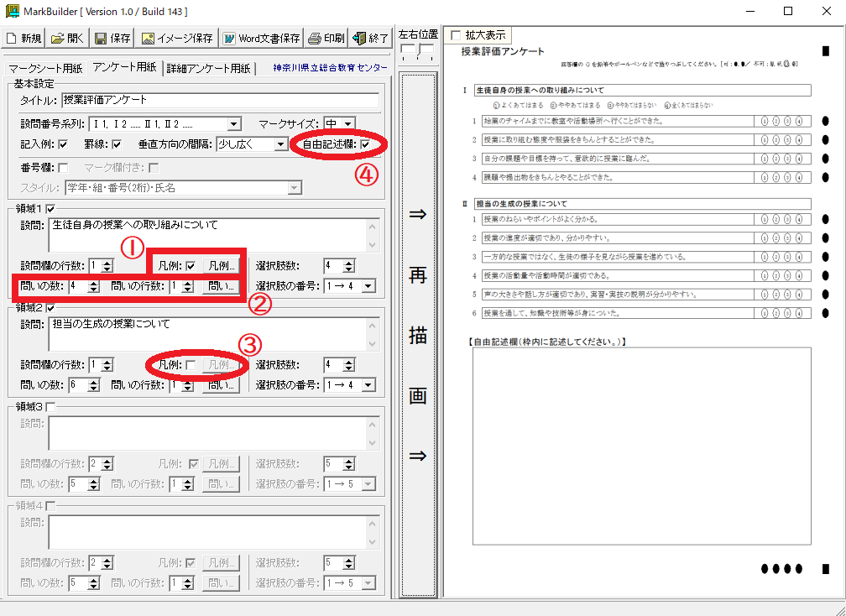
Task: Toggle the 記入例 checkbox
Action: [x=63, y=144]
